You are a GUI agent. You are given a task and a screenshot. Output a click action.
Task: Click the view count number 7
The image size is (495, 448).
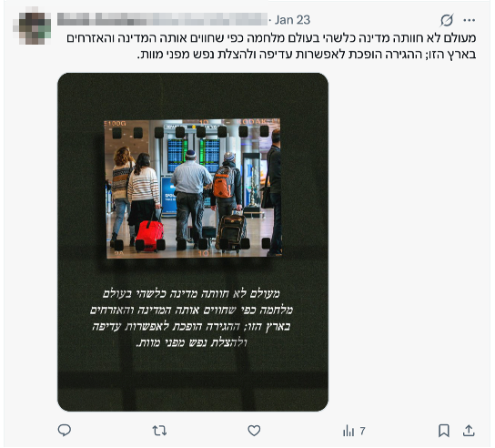coord(362,431)
